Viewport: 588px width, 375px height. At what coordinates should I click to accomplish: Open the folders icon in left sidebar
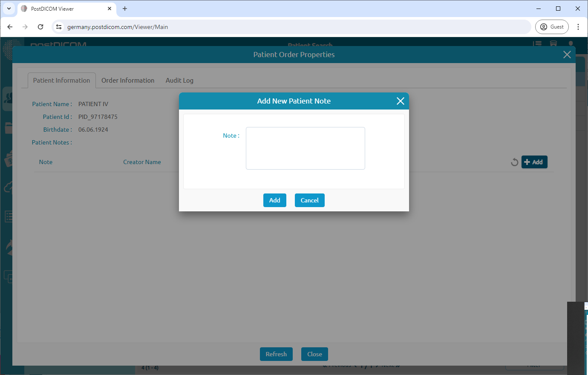[9, 128]
